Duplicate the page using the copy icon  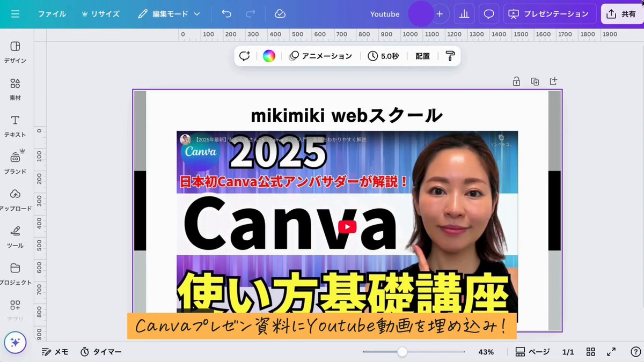[x=535, y=81]
